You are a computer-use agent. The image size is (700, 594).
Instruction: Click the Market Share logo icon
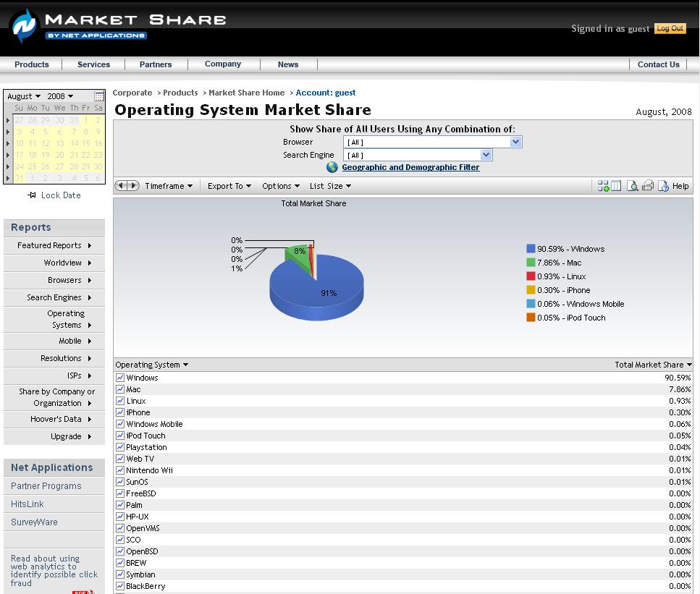pyautogui.click(x=25, y=26)
